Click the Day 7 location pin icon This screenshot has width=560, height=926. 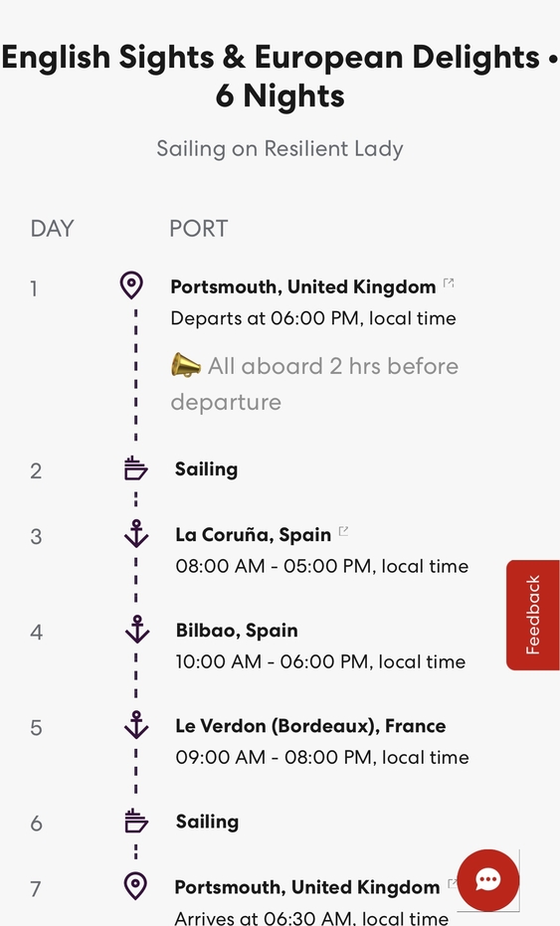tap(135, 886)
